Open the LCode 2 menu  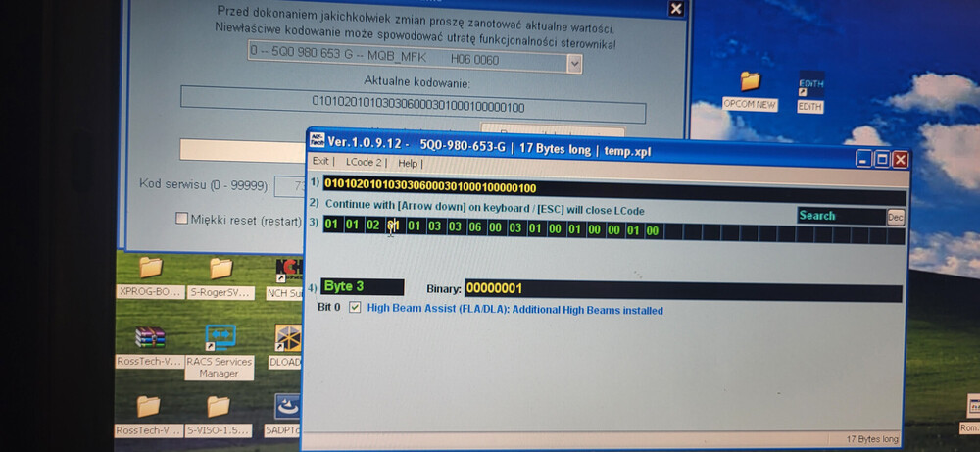[365, 163]
